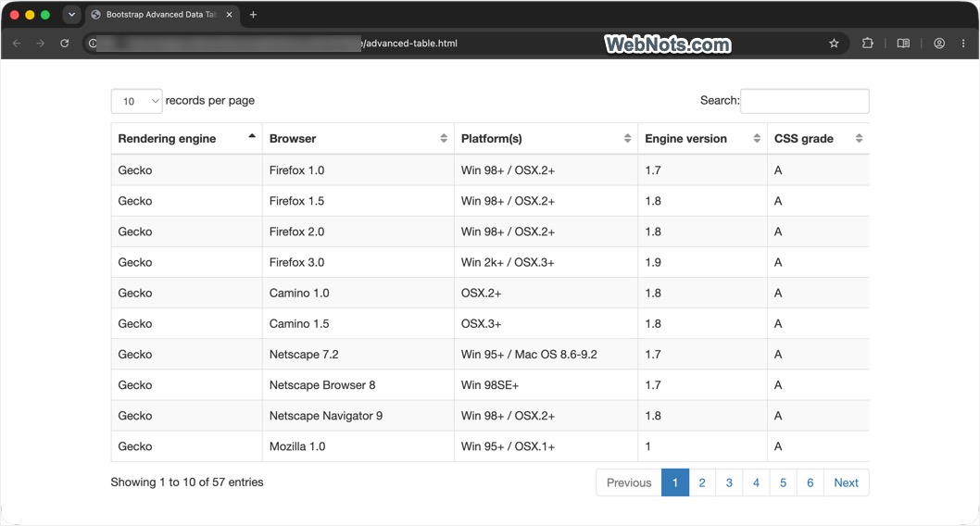
Task: Sort by Engine version column arrows
Action: [757, 139]
